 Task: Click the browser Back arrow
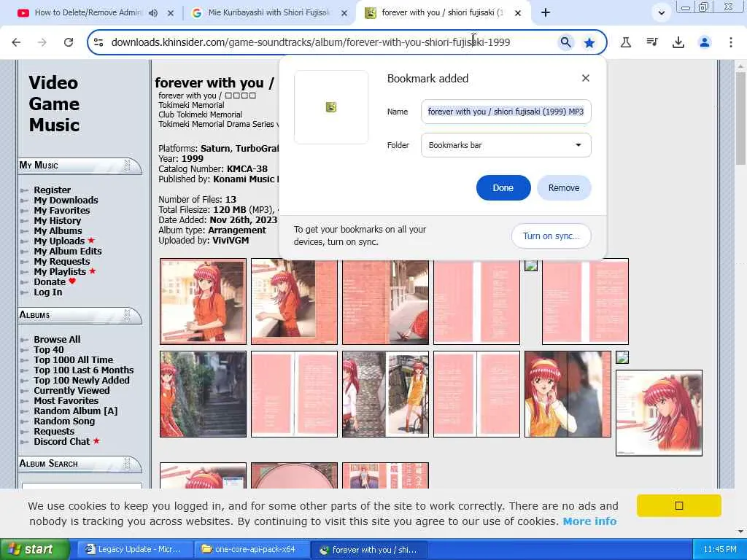(16, 42)
